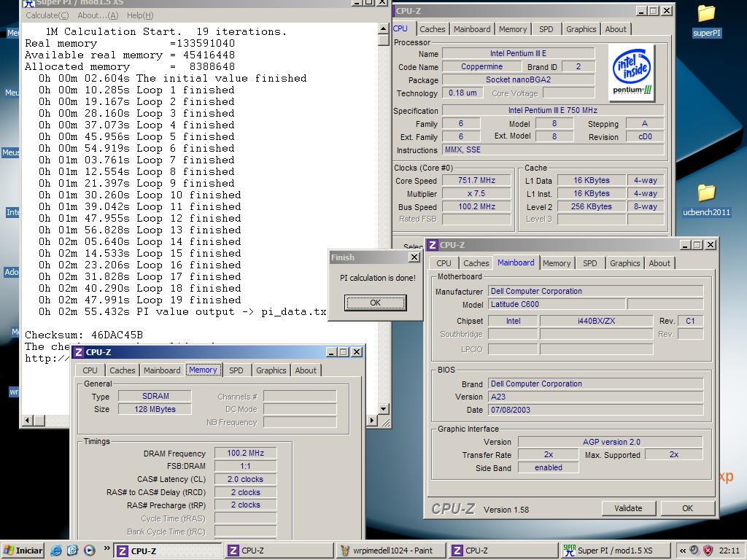Viewport: 747px width, 560px height.
Task: Select CPU tab in Memory CPU-Z window
Action: pos(90,370)
